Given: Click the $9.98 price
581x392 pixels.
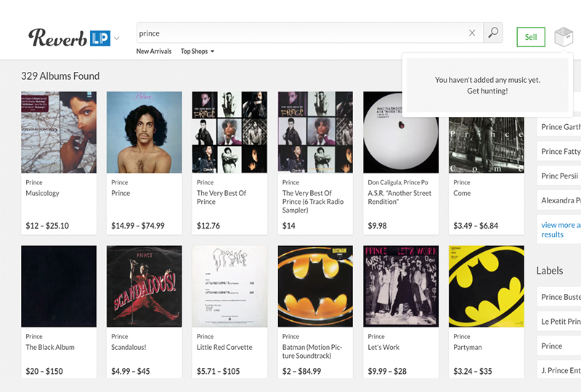Looking at the screenshot, I should tap(377, 226).
